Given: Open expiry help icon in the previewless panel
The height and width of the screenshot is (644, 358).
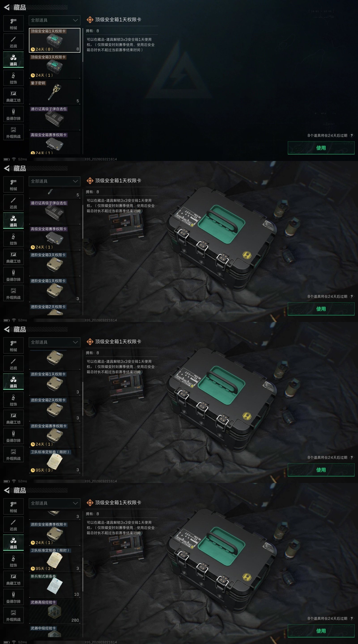Looking at the screenshot, I should 352,136.
